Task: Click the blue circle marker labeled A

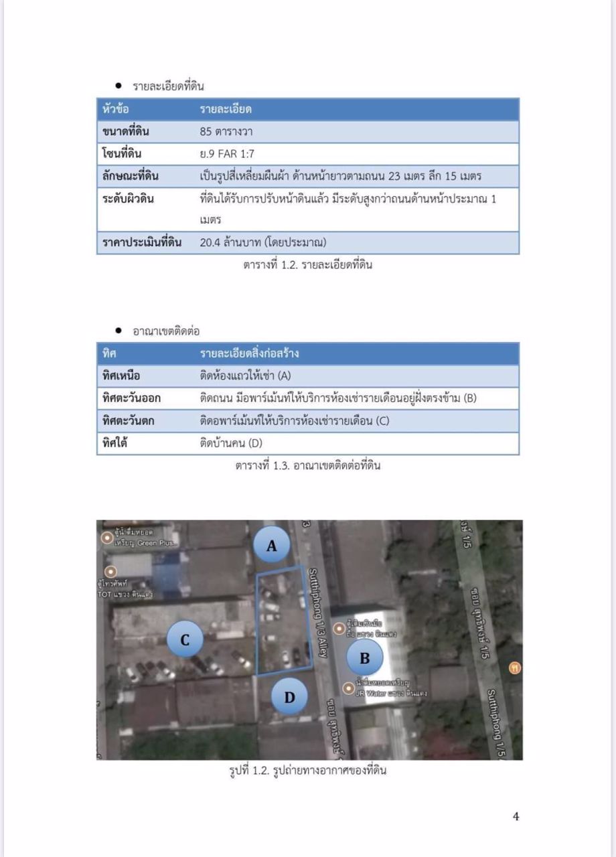Action: tap(271, 546)
